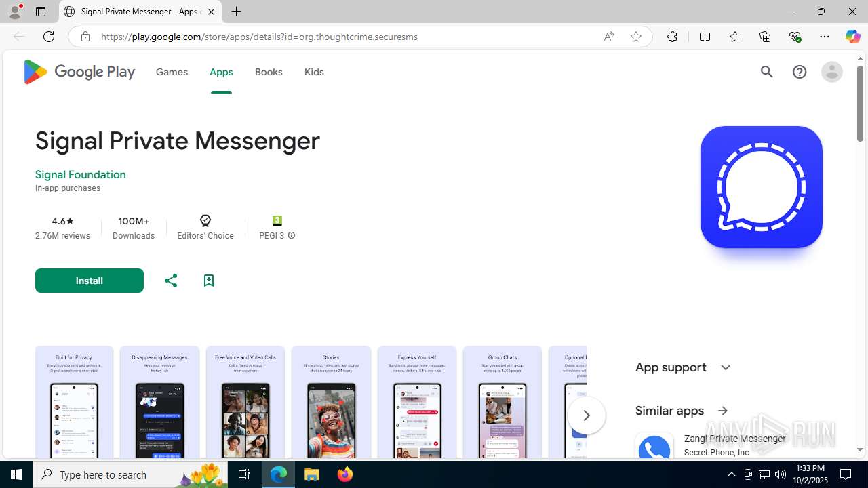Click the taskbar search box
This screenshot has width=868, height=488.
(x=131, y=474)
